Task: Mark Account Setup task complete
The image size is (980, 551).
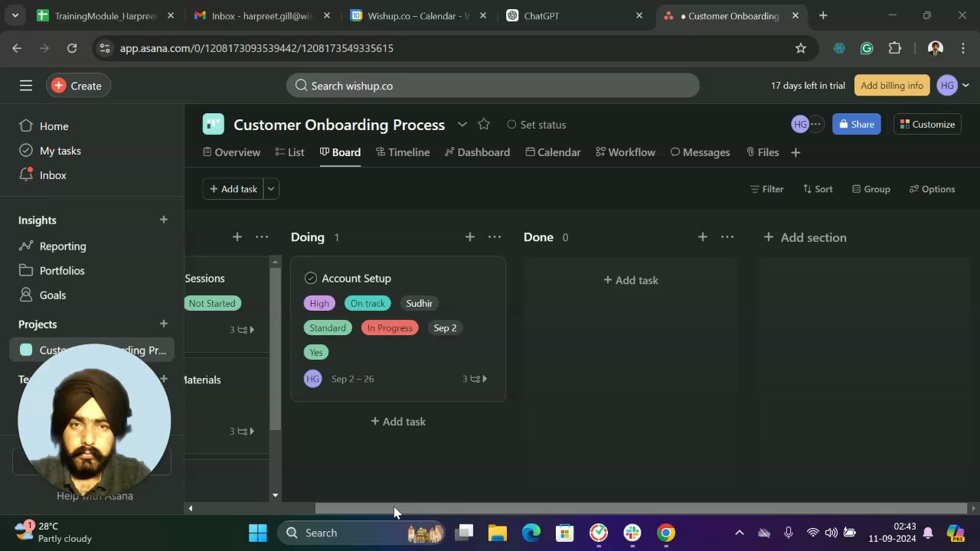Action: (311, 279)
